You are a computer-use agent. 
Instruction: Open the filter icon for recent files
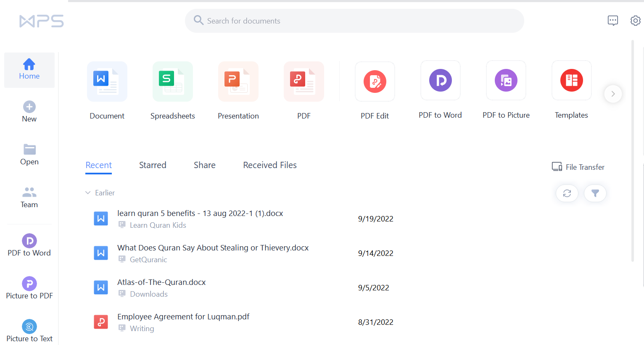[x=595, y=193]
